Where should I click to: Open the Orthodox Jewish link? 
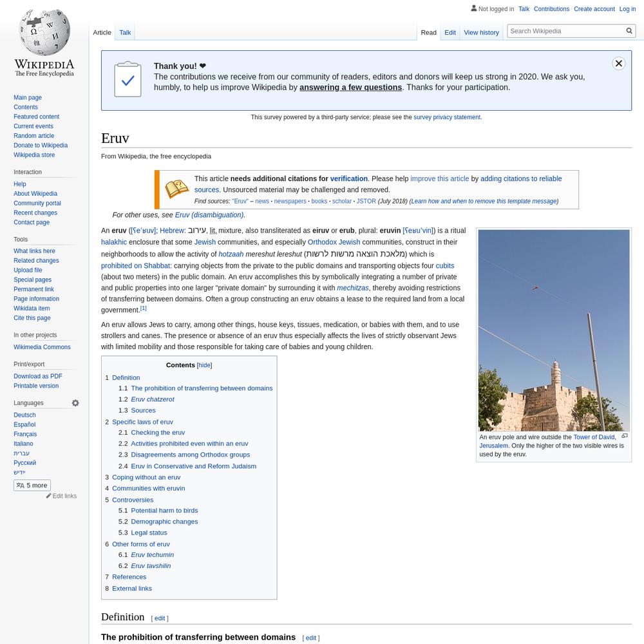tap(334, 242)
